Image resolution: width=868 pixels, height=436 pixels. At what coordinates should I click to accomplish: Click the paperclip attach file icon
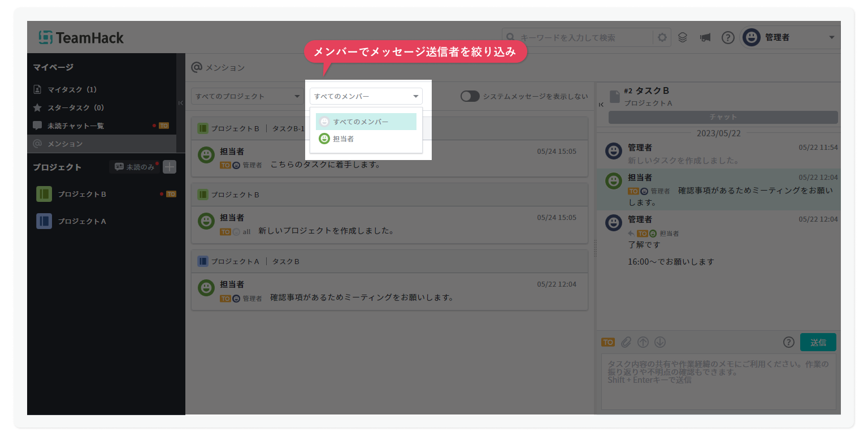626,342
